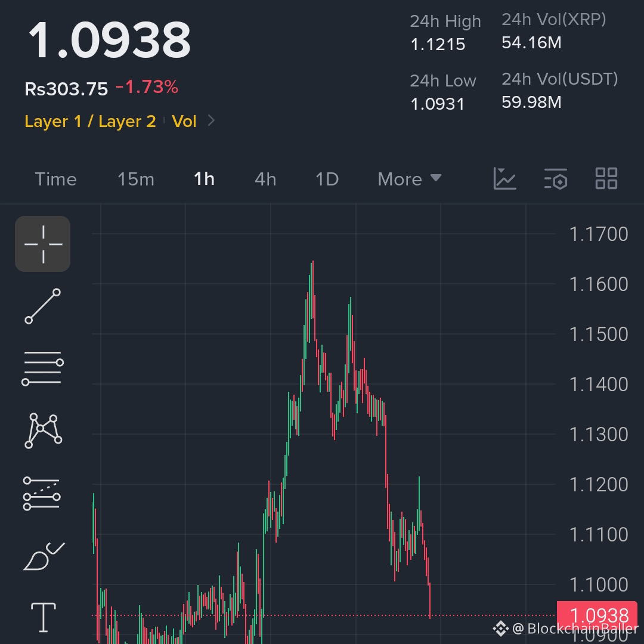Open the grid layout icon
This screenshot has height=644, width=644.
[606, 179]
